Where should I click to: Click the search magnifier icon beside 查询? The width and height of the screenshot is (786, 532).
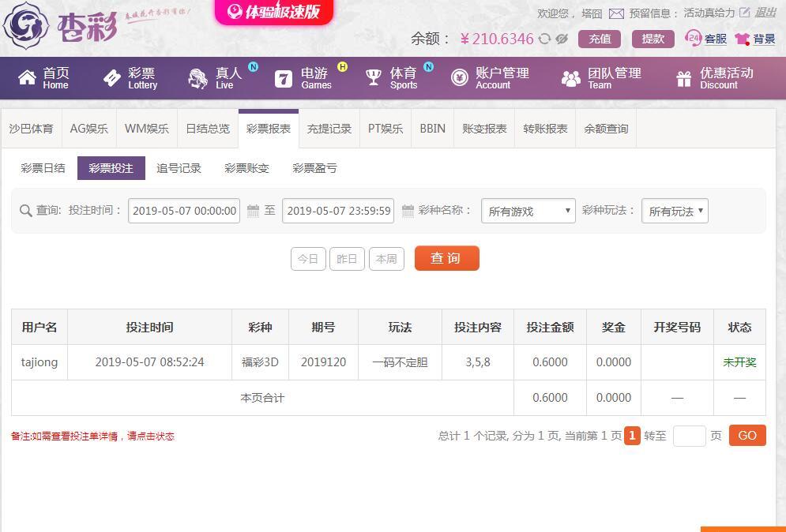click(25, 211)
